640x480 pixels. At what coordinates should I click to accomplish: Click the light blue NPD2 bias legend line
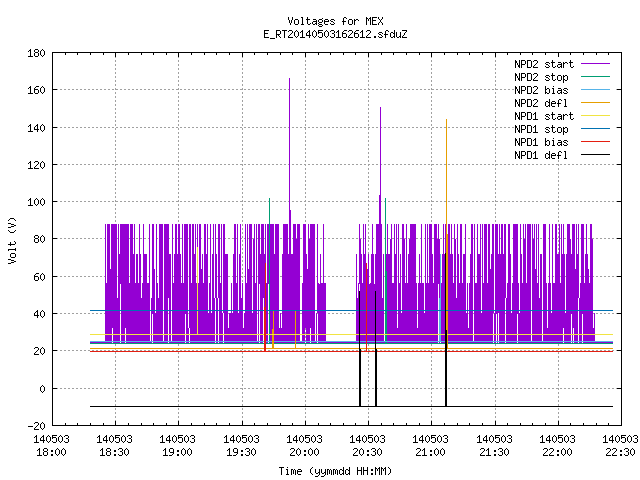click(595, 90)
